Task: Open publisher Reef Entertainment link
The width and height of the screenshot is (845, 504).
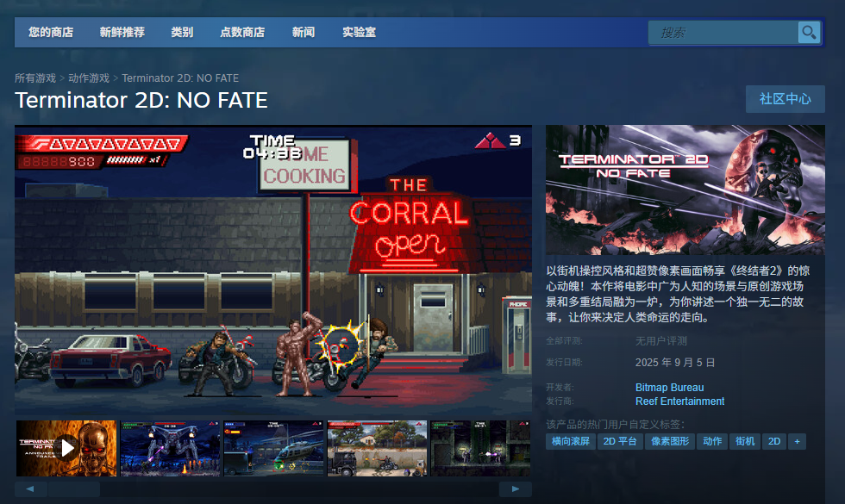Action: (679, 401)
